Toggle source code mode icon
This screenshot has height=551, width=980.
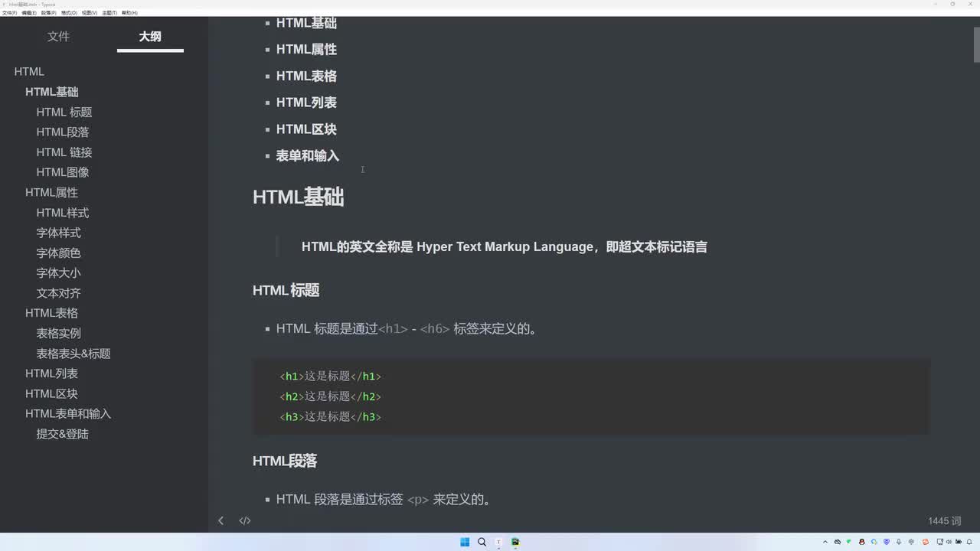(245, 520)
